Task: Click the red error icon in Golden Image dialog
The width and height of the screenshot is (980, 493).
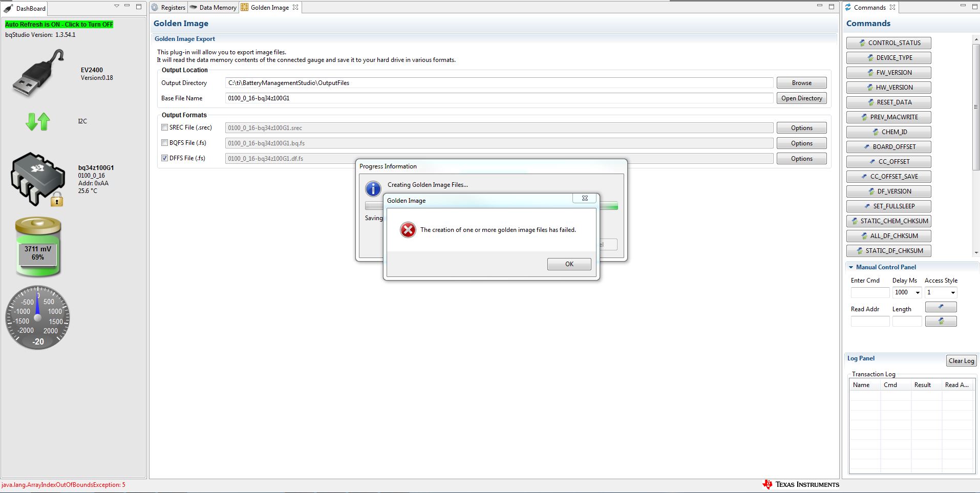Action: [x=408, y=230]
